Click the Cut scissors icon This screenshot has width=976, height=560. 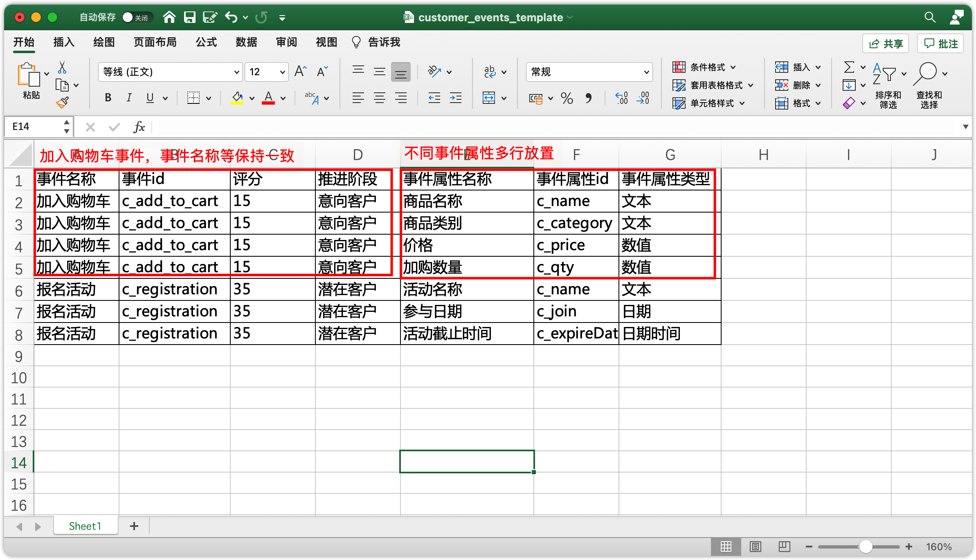[x=62, y=67]
